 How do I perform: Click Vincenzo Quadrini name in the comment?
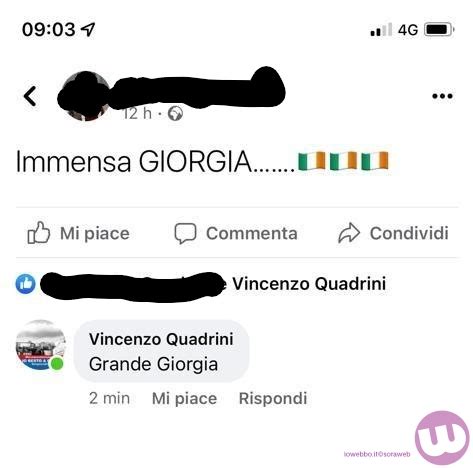161,339
